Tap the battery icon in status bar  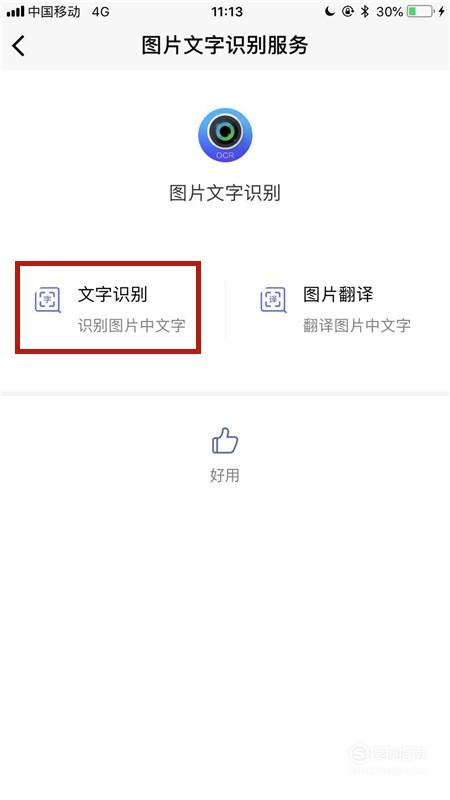421,11
